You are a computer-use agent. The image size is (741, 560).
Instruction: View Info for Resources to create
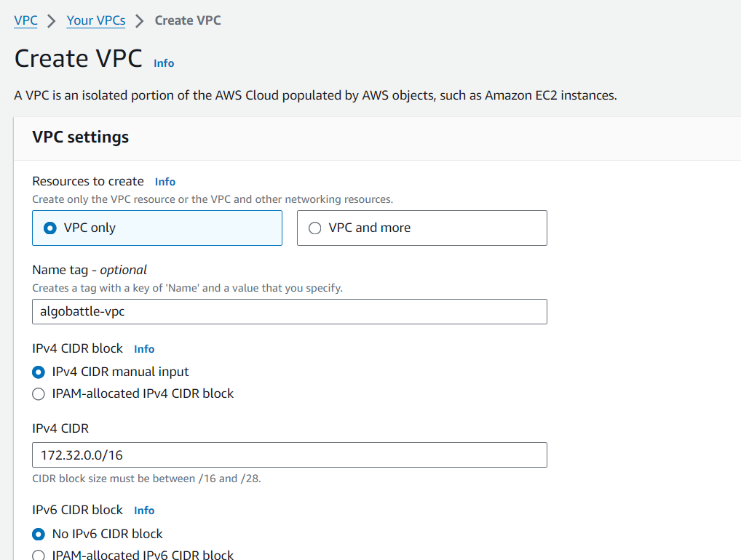tap(165, 181)
